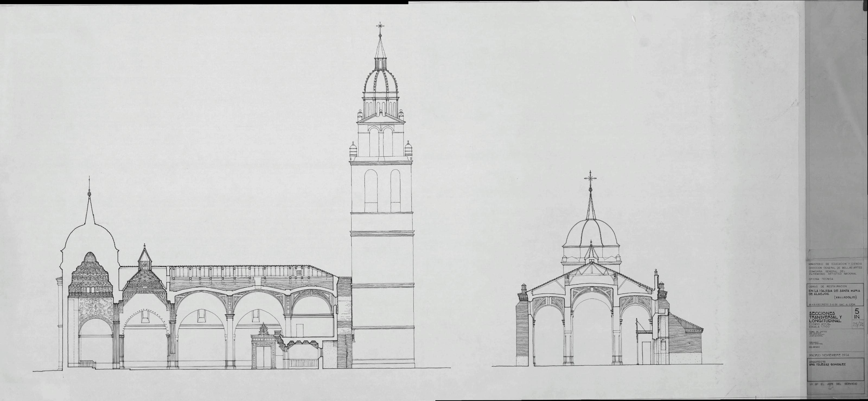This screenshot has width=868, height=401.
Task: Click the 'OFICINA TECNICA' text
Action: pyautogui.click(x=821, y=279)
